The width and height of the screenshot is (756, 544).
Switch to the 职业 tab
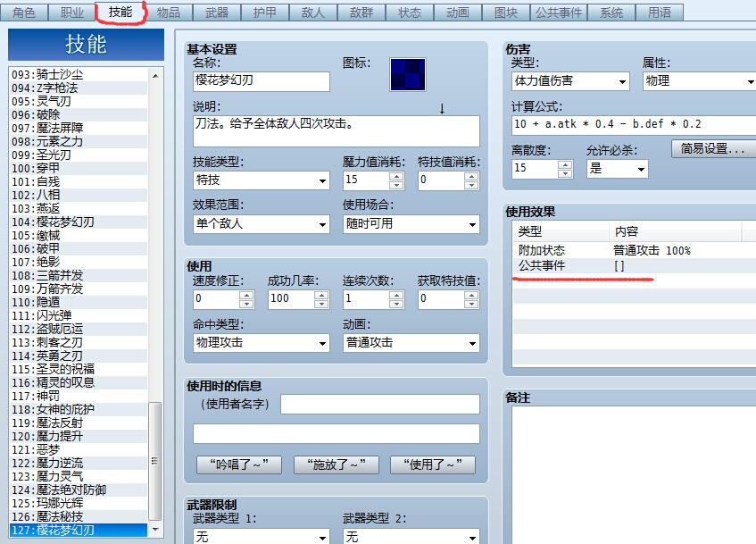[72, 13]
